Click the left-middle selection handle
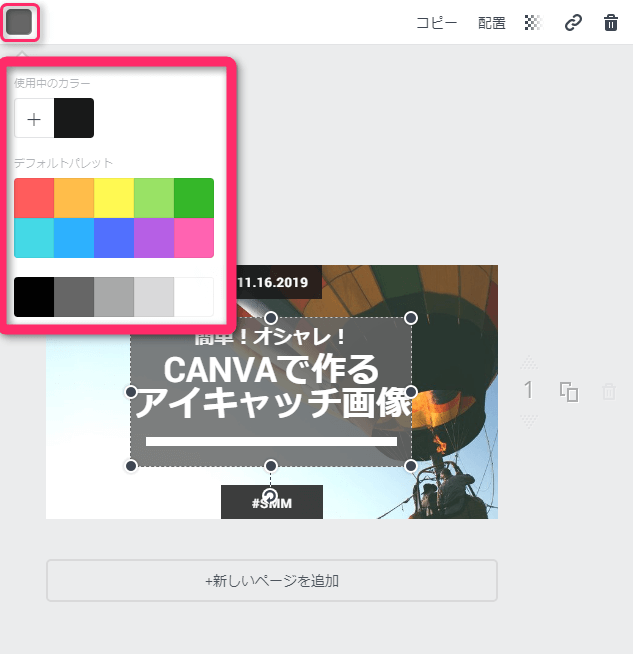Screen dimensions: 633x654 click(131, 392)
